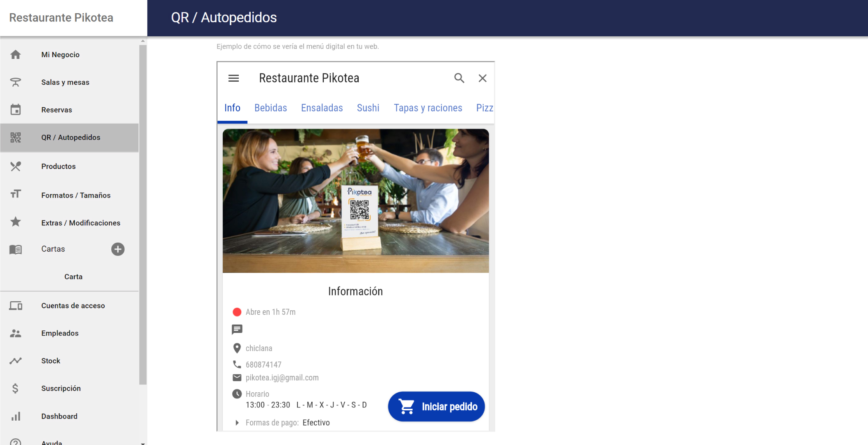Click the chiclana address text
The height and width of the screenshot is (445, 868).
tap(259, 348)
